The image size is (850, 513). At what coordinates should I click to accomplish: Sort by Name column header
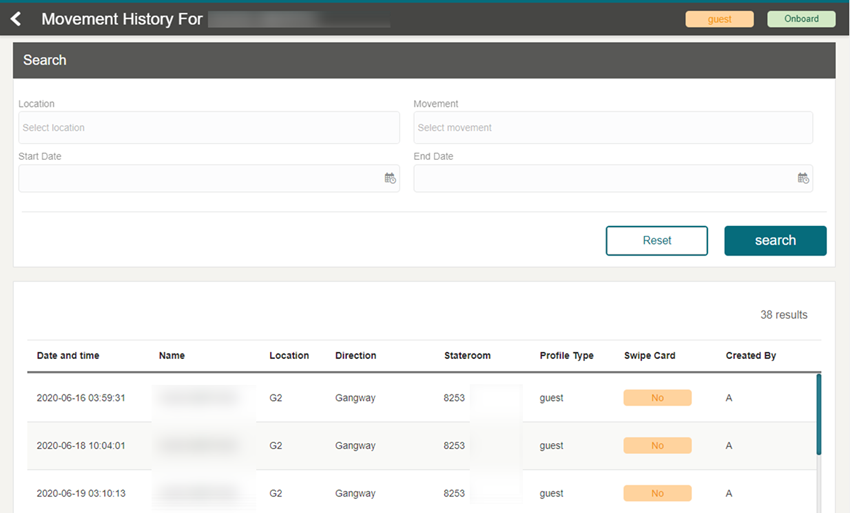[x=172, y=355]
